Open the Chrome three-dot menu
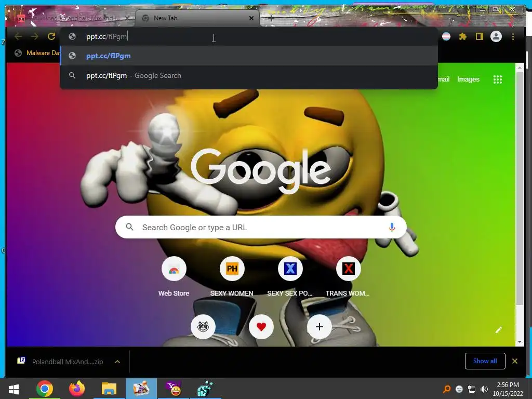This screenshot has width=532, height=399. click(x=513, y=36)
